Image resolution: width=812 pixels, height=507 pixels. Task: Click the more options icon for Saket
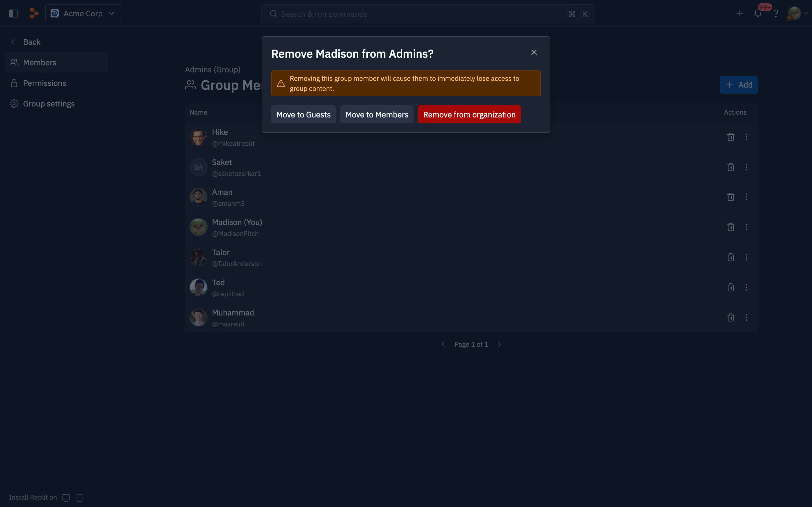point(747,167)
